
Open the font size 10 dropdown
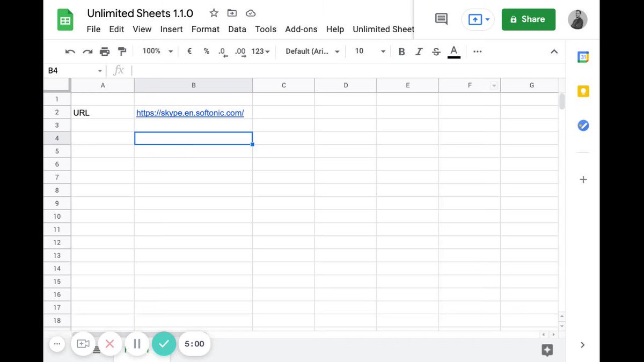click(x=370, y=51)
